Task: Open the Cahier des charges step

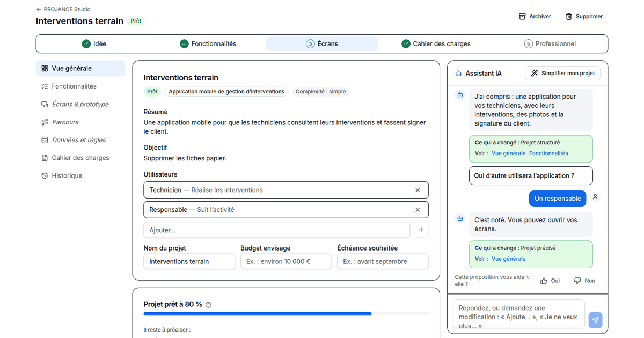Action: [x=436, y=44]
